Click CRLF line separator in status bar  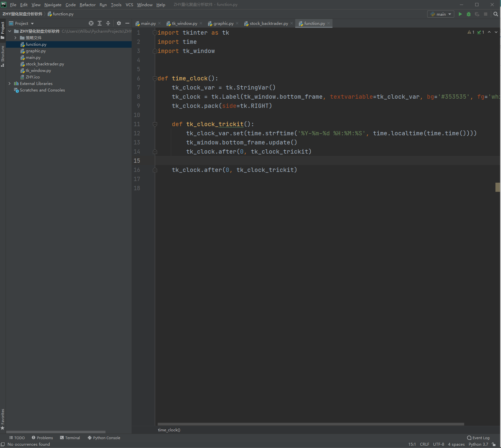click(x=425, y=444)
